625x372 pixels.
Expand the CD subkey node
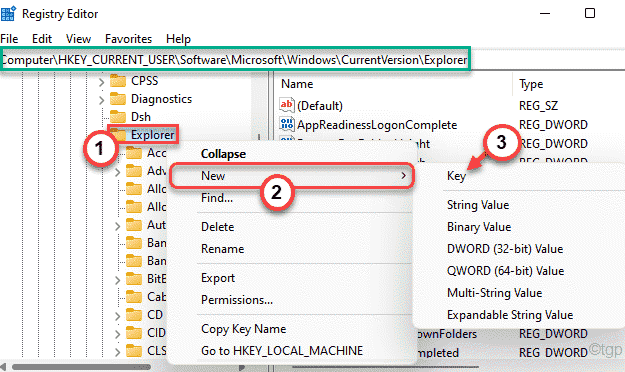pos(117,316)
